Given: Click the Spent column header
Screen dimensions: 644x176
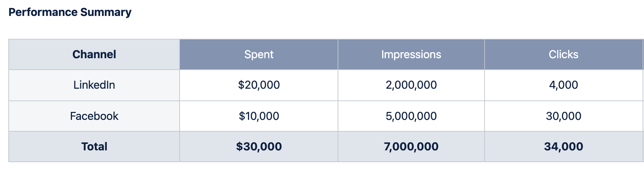Looking at the screenshot, I should [259, 54].
